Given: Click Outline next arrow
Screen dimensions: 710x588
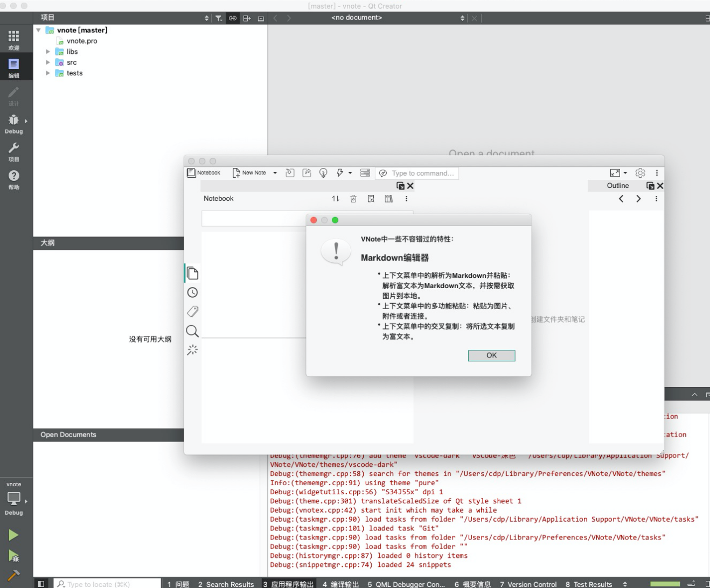Looking at the screenshot, I should point(639,199).
